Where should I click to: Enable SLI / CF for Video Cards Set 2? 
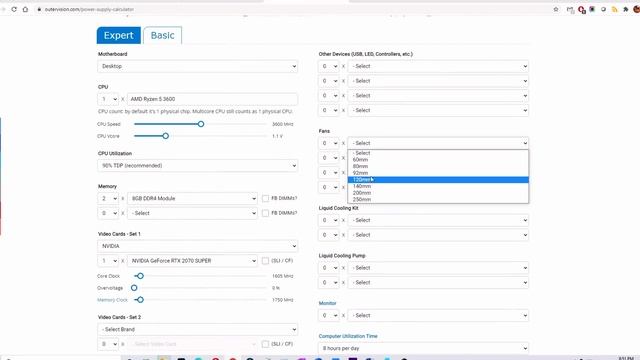[x=265, y=344]
